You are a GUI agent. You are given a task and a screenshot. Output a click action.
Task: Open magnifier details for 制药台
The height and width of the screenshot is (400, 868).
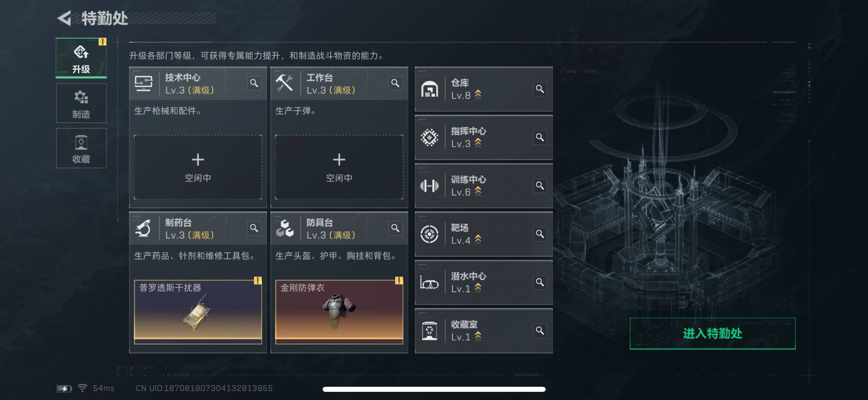(x=254, y=228)
